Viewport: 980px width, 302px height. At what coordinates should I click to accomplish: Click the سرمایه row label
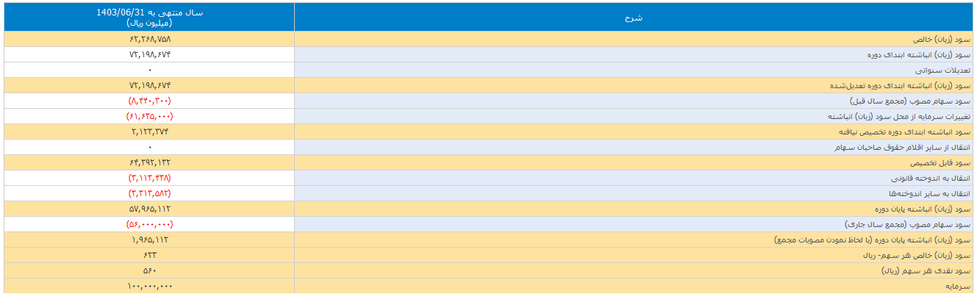[x=958, y=286]
